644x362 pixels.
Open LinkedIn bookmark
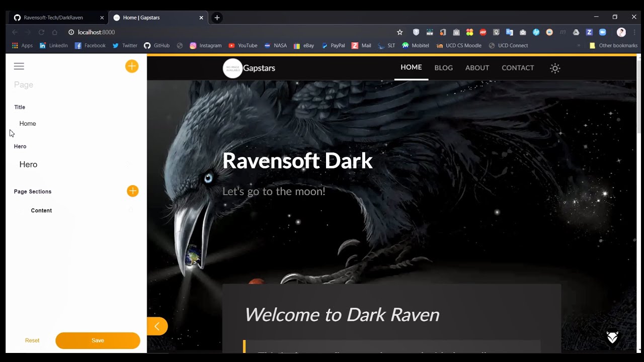point(54,46)
